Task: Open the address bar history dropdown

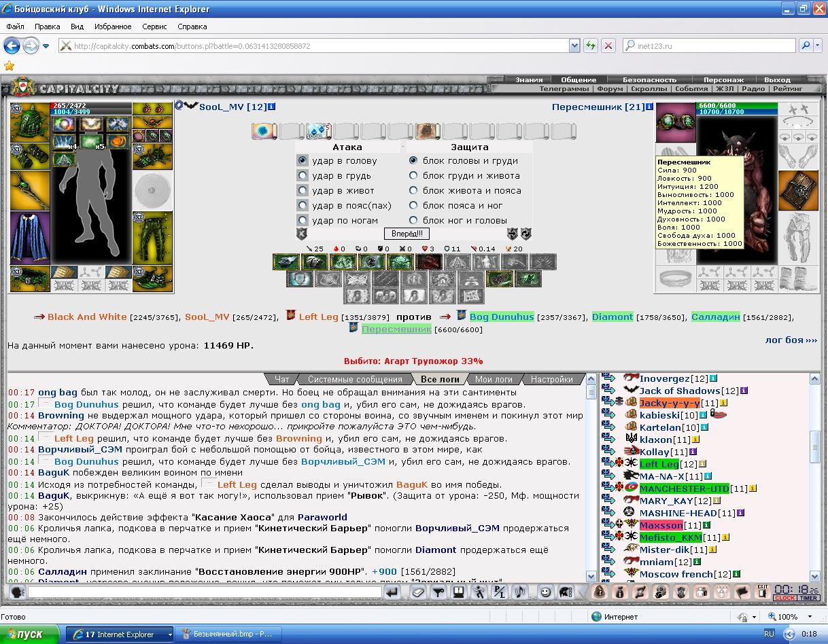Action: coord(574,46)
